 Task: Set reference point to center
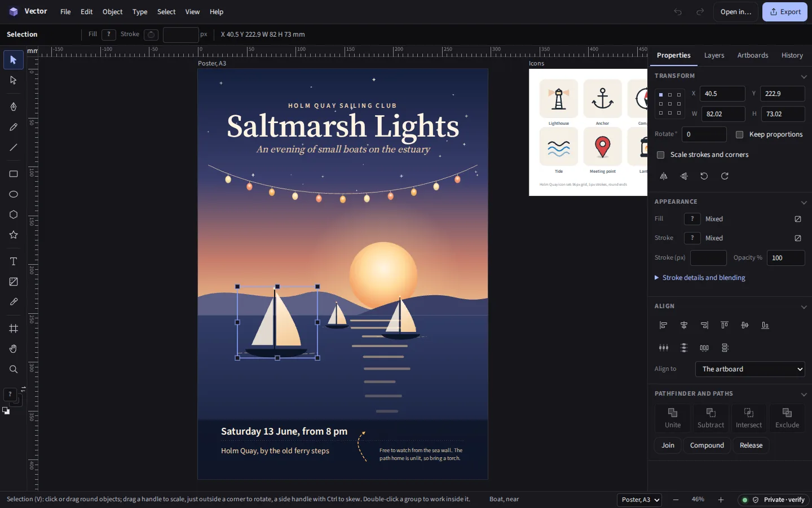click(x=670, y=104)
